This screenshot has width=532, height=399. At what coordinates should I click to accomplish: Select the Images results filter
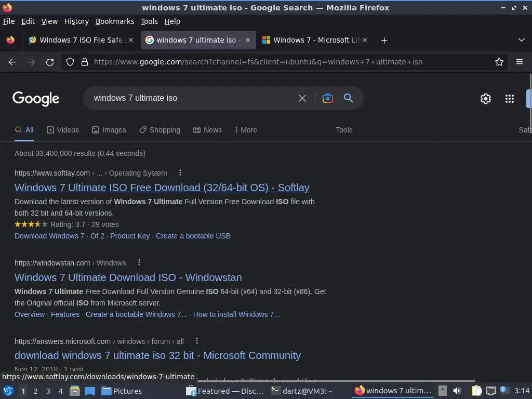click(x=109, y=130)
